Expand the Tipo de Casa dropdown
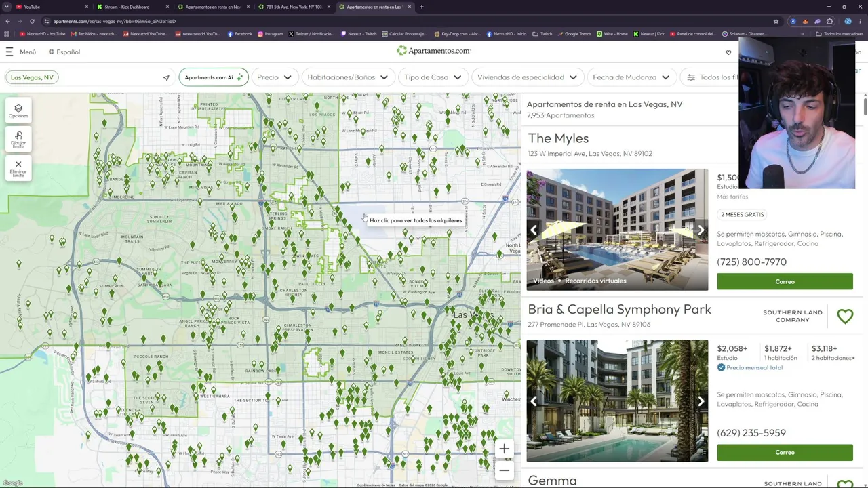The height and width of the screenshot is (488, 868). [432, 77]
